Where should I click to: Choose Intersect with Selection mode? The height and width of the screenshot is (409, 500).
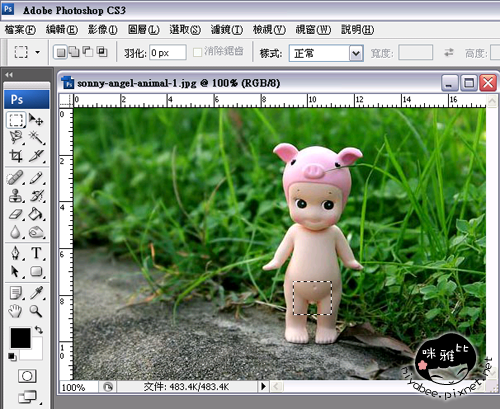click(102, 52)
